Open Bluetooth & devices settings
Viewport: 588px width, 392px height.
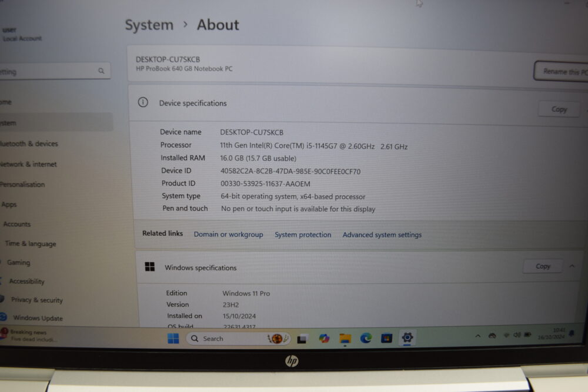[x=29, y=143]
